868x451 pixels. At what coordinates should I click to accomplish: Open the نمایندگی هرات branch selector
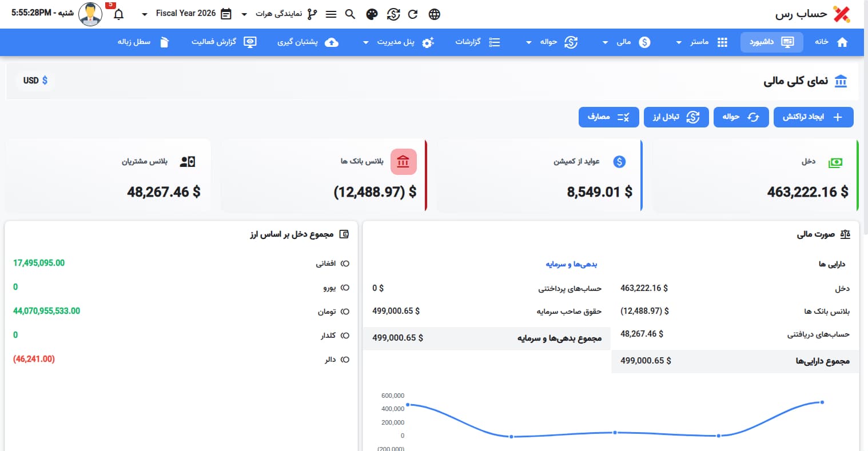pyautogui.click(x=278, y=14)
